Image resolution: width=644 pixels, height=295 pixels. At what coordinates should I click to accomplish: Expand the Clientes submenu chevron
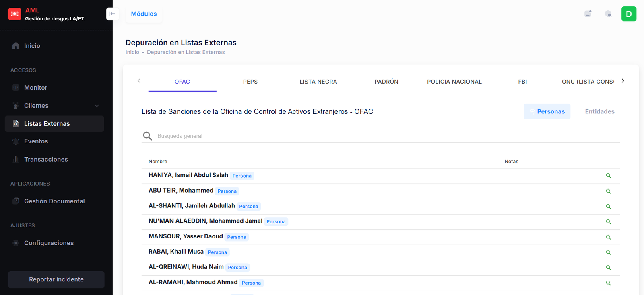point(97,106)
